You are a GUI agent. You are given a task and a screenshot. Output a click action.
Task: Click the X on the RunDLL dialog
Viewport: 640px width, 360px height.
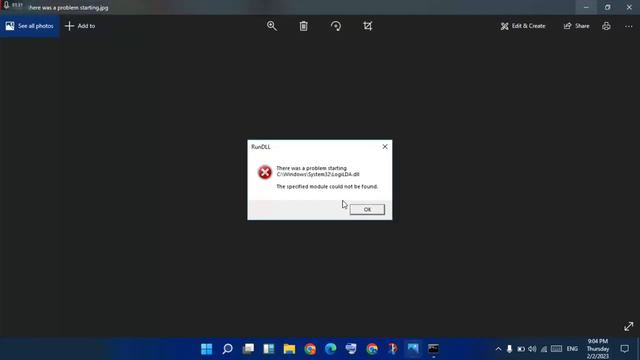tap(384, 147)
